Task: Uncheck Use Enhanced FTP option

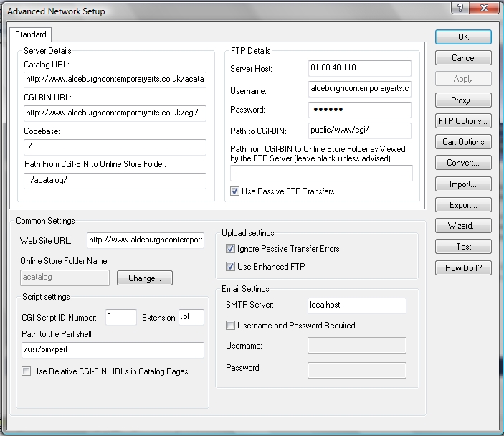Action: 231,267
